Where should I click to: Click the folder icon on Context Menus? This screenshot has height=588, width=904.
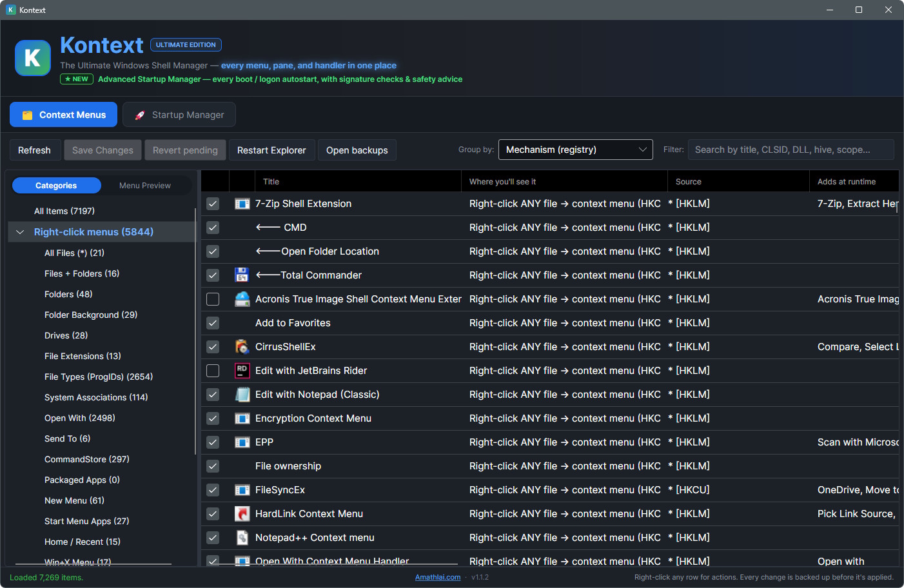(28, 115)
